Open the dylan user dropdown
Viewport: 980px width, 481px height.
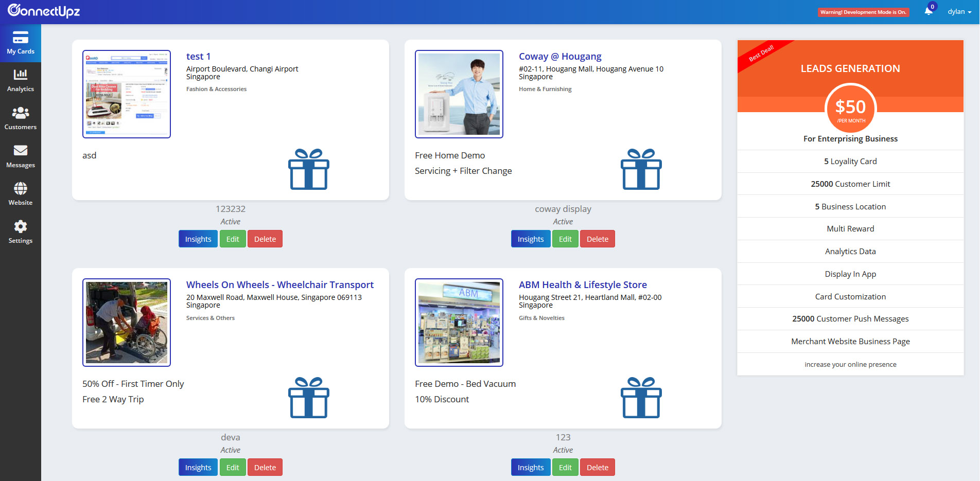959,12
